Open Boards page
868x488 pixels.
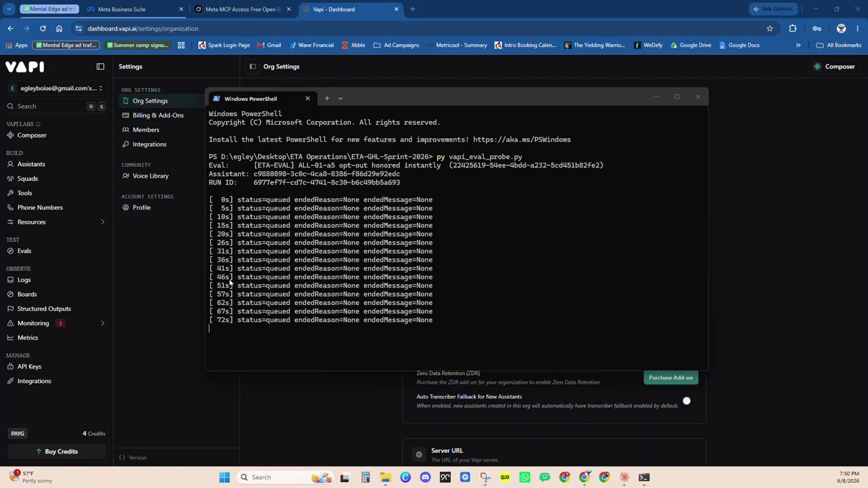click(27, 294)
